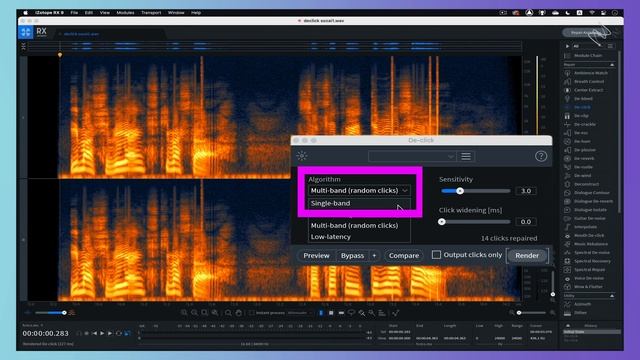
Task: Collapse the Utility modules section
Action: coord(612,296)
